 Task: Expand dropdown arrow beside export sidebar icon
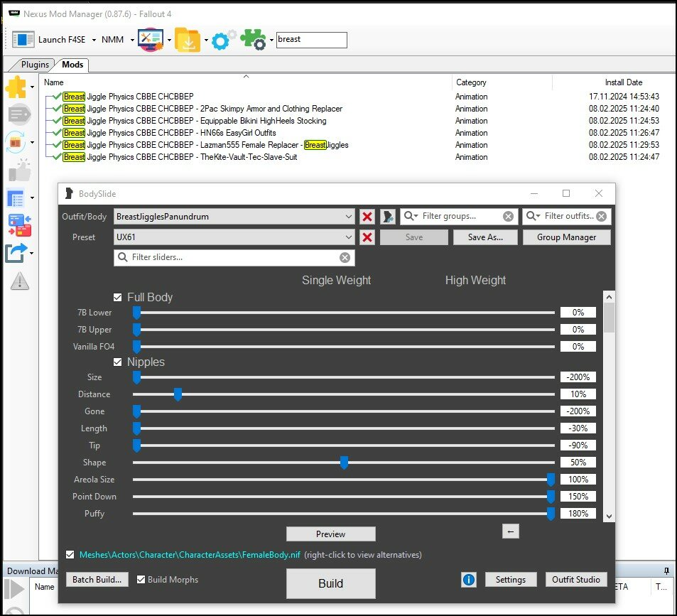tap(33, 253)
